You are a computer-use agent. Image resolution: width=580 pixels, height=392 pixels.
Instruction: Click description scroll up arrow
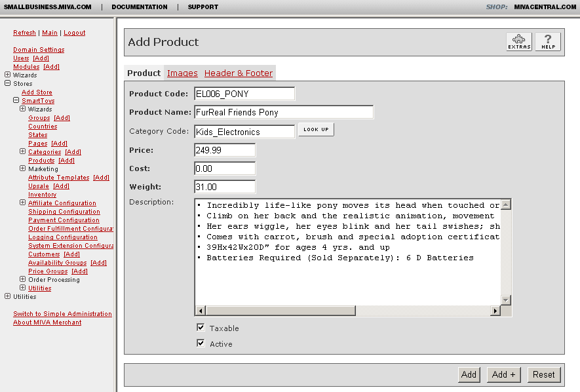coord(506,204)
